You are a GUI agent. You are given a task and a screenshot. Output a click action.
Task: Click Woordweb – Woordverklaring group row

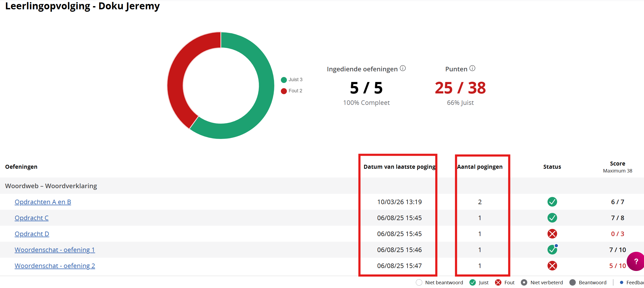[51, 186]
